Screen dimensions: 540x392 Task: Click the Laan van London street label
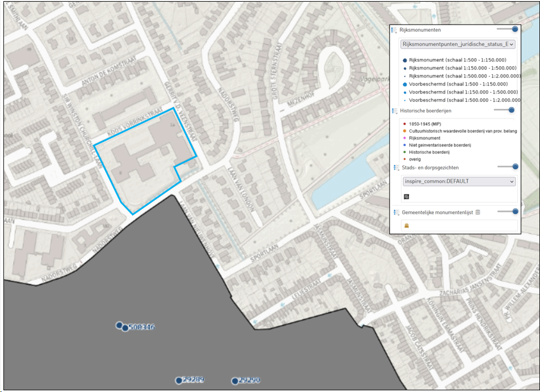(x=241, y=189)
